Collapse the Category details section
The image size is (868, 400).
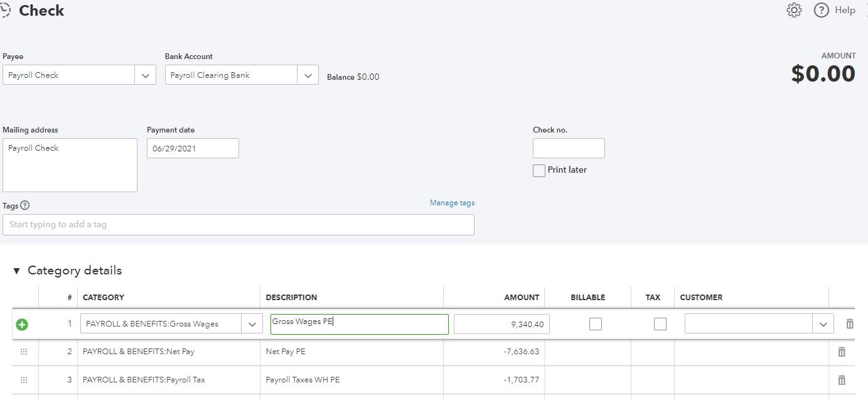pos(17,270)
